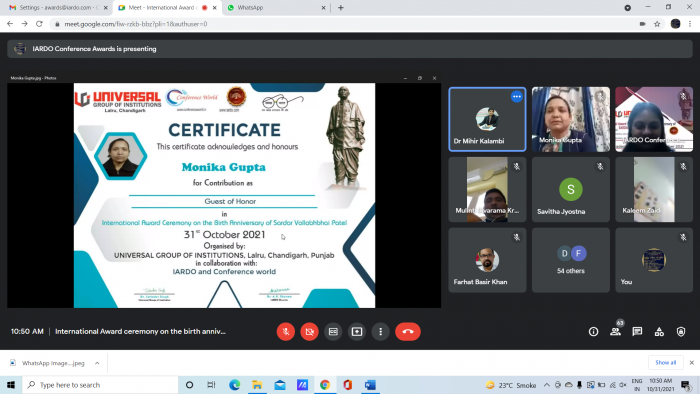Click the Present now screen share icon
The image size is (700, 394).
click(357, 332)
